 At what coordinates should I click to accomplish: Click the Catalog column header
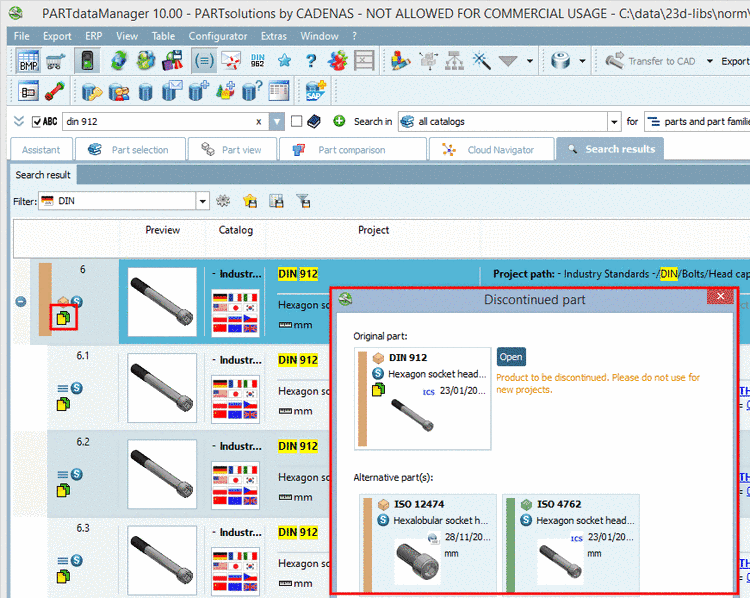235,230
